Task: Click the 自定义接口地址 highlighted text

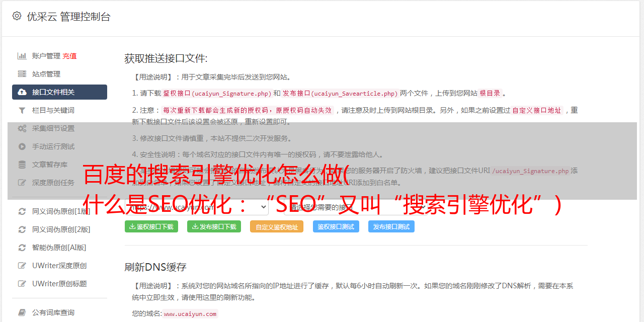Action: (537, 110)
